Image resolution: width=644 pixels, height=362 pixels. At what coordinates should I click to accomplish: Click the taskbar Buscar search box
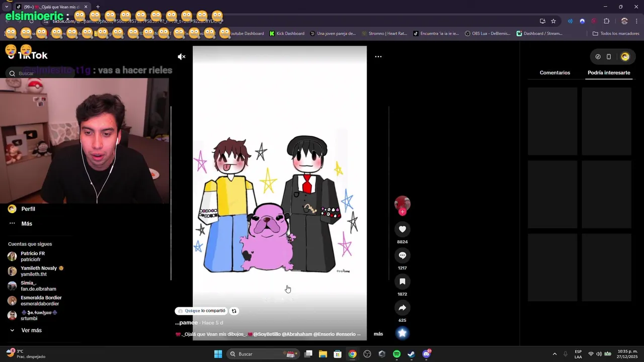[262, 354]
